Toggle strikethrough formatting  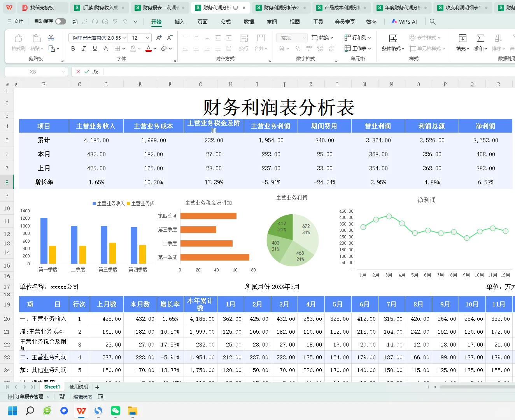coord(105,49)
